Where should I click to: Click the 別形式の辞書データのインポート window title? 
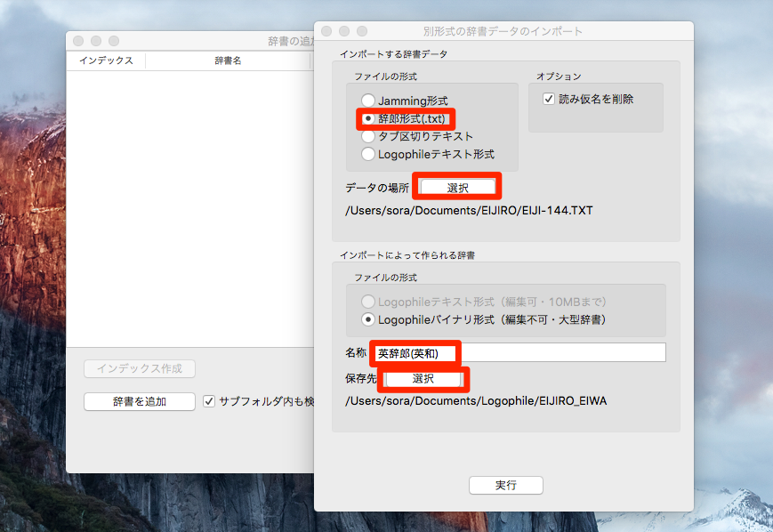tap(503, 31)
